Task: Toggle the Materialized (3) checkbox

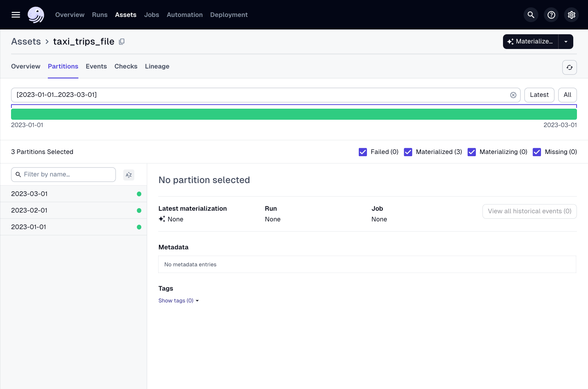Action: click(408, 152)
